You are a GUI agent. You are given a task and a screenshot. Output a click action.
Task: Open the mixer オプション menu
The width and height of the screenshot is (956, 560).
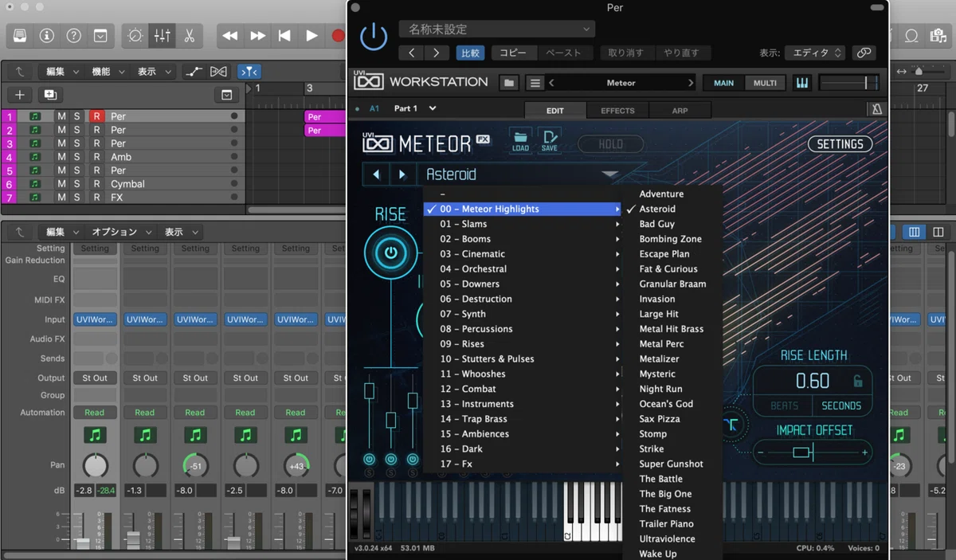click(119, 232)
